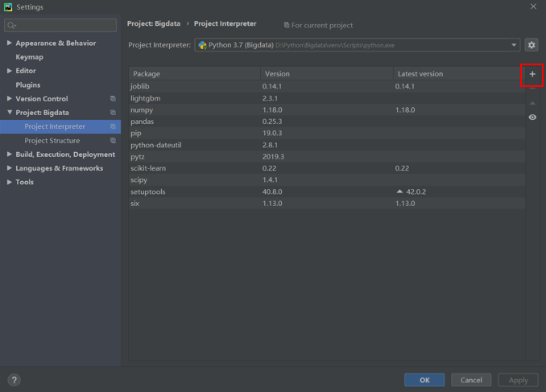Select the lightgbm package row
Image resolution: width=546 pixels, height=392 pixels.
(327, 98)
